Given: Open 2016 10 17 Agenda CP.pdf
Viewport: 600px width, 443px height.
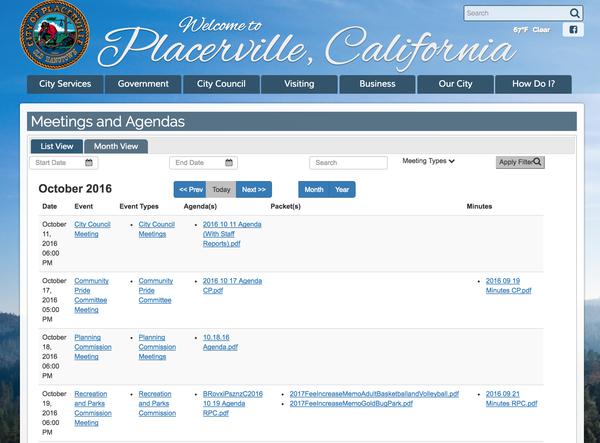Looking at the screenshot, I should coord(232,286).
